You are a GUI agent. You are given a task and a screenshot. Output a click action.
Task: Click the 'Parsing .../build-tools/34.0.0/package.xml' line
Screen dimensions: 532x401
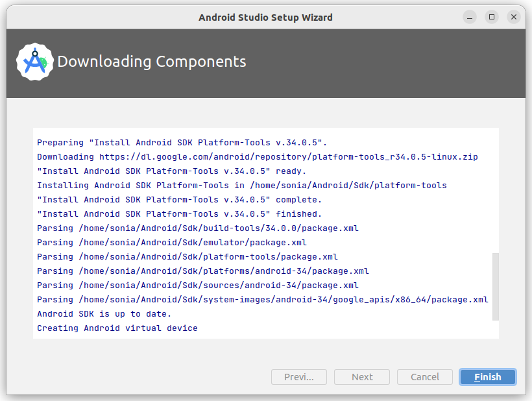point(198,228)
